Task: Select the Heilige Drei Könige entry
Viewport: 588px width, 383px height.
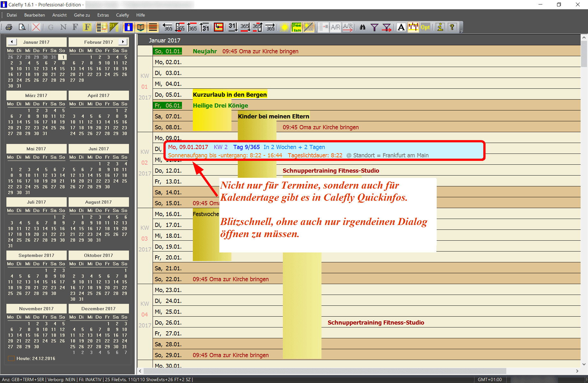Action: click(x=220, y=106)
